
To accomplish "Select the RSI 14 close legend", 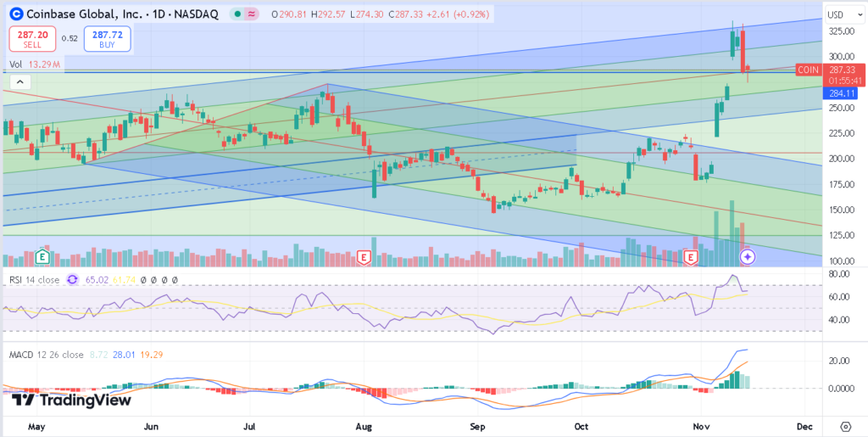I will point(34,280).
